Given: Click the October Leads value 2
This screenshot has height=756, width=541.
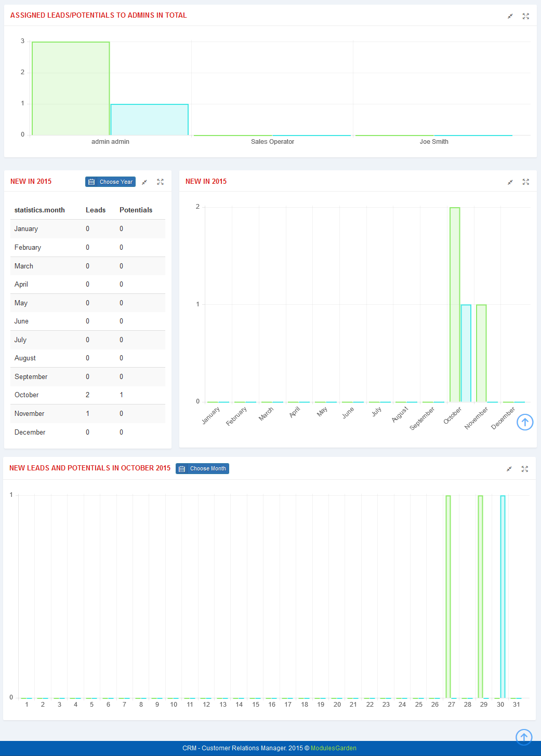Looking at the screenshot, I should click(87, 395).
